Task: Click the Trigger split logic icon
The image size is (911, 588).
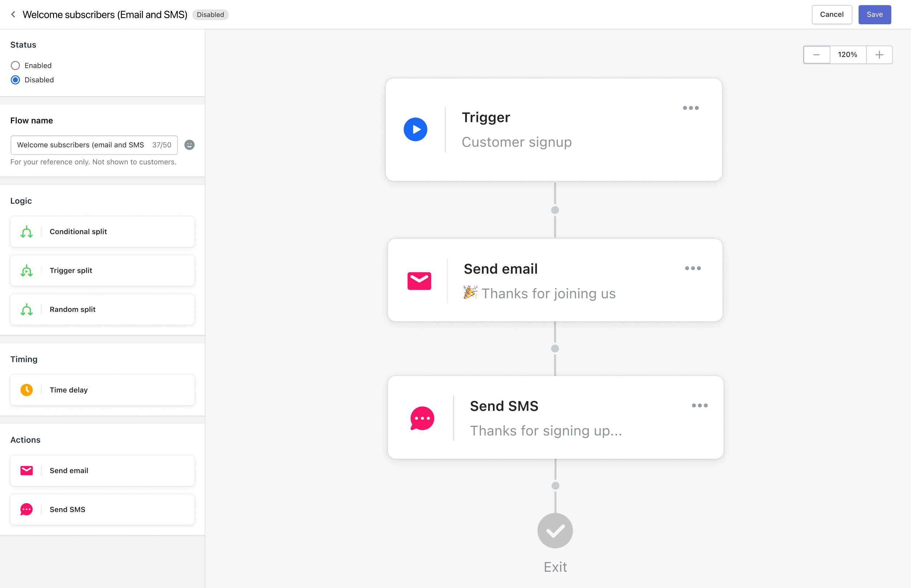Action: coord(27,270)
